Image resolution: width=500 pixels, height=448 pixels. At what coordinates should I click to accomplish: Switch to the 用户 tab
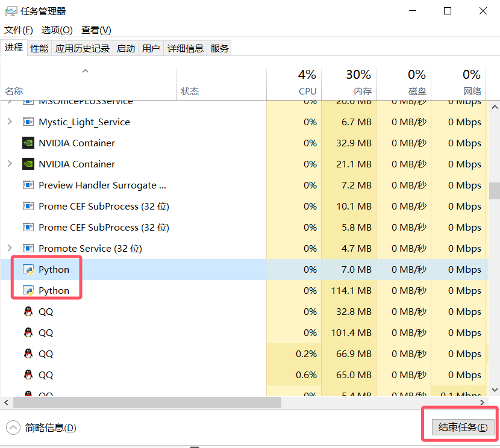point(151,48)
